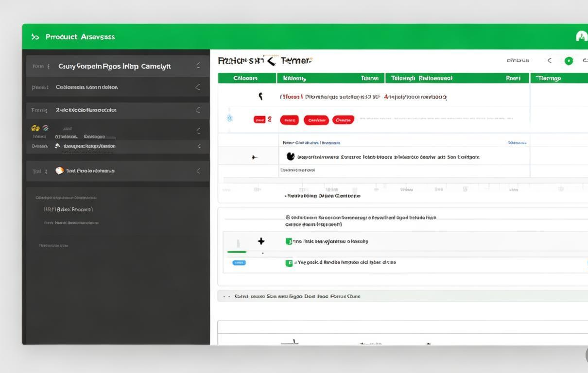This screenshot has height=373, width=588.
Task: Click the small blue link at the table's right edge
Action: tap(517, 143)
